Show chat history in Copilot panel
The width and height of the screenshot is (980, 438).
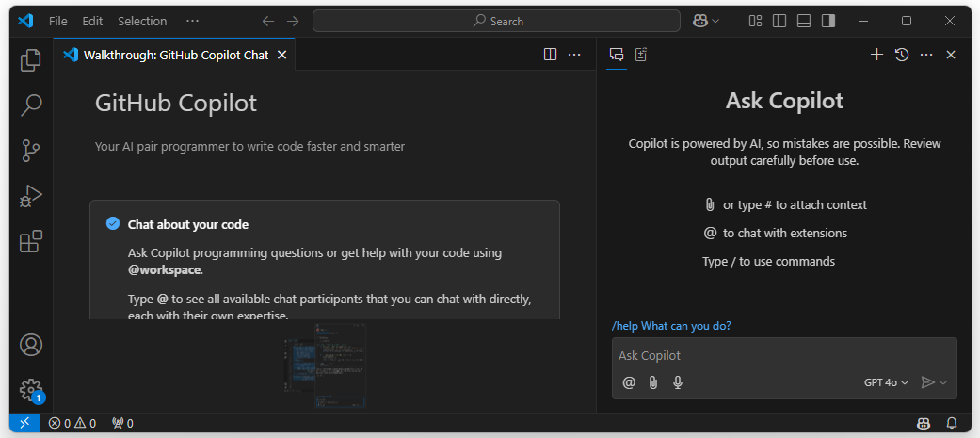[x=901, y=55]
